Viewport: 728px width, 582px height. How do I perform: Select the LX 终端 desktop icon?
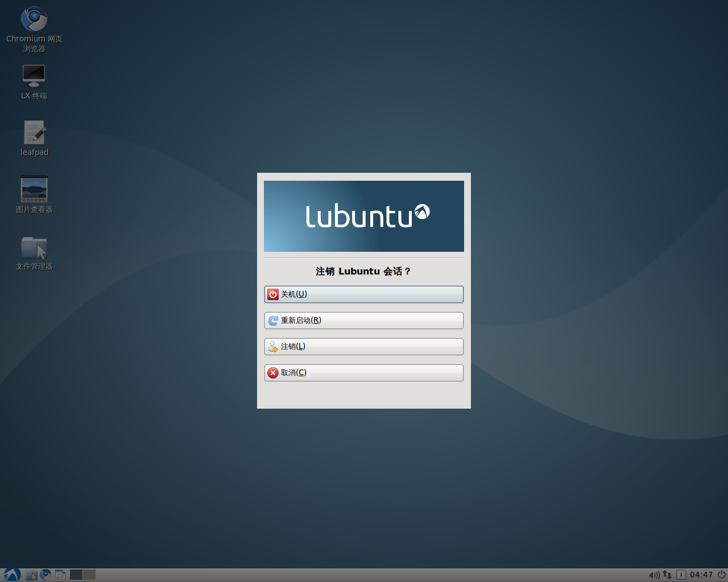[x=34, y=82]
